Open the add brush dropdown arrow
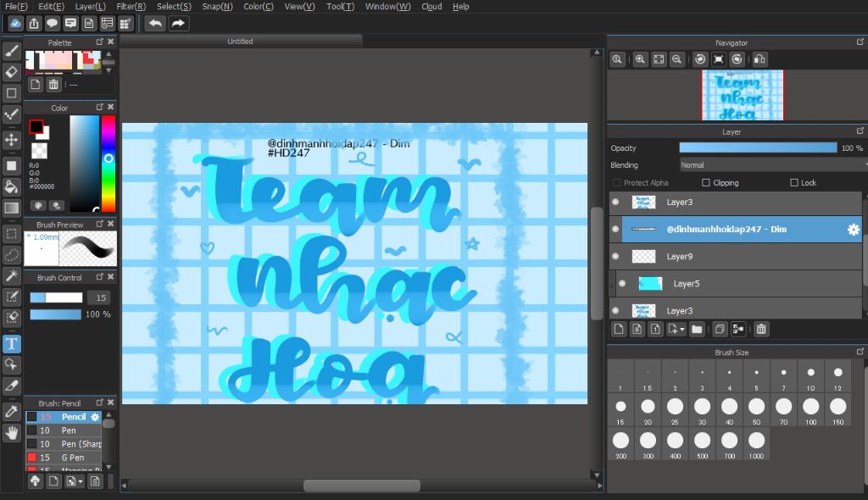Screen dimensions: 868x500 (81, 481)
